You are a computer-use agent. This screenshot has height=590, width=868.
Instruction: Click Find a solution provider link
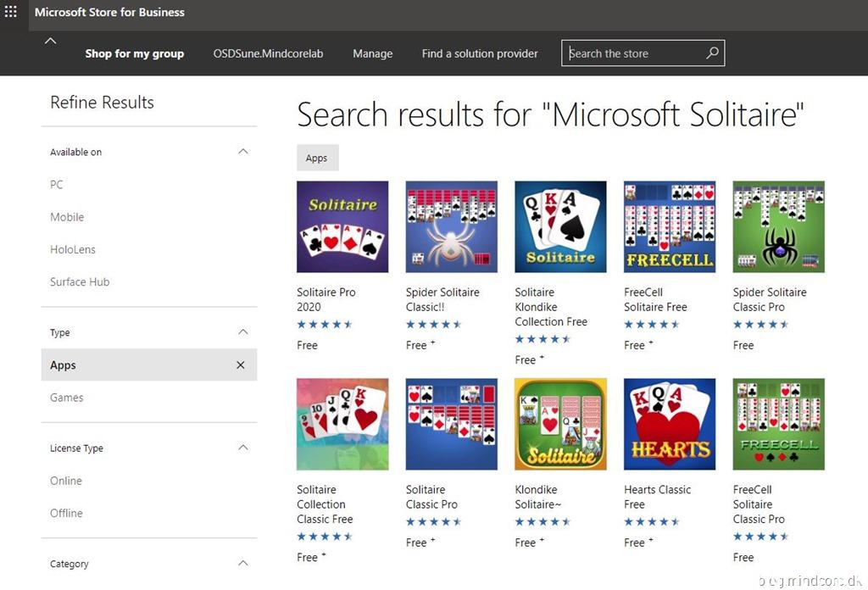pyautogui.click(x=480, y=53)
